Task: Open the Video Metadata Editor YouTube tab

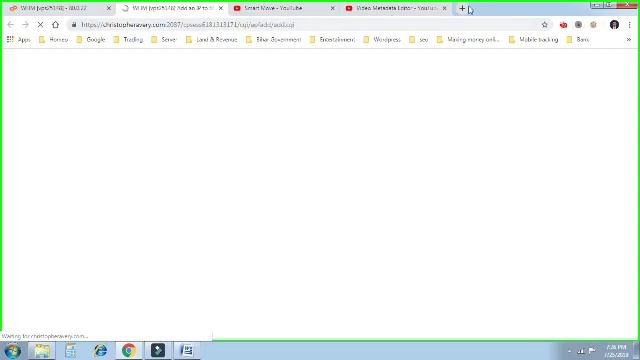Action: point(395,8)
